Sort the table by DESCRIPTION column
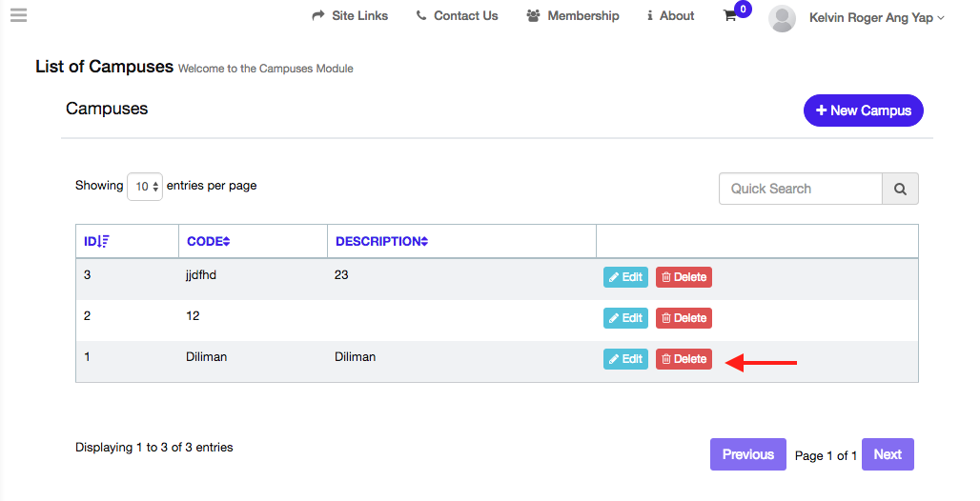 [381, 241]
